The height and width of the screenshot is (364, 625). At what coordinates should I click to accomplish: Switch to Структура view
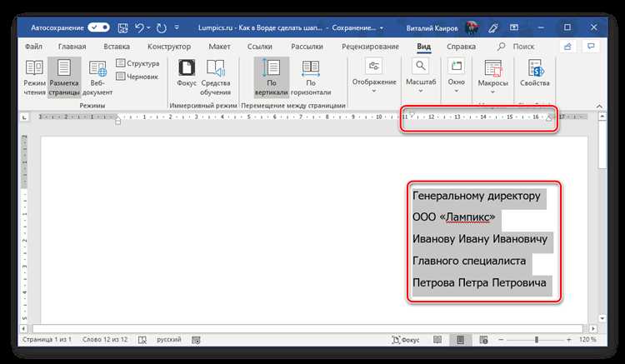point(137,63)
